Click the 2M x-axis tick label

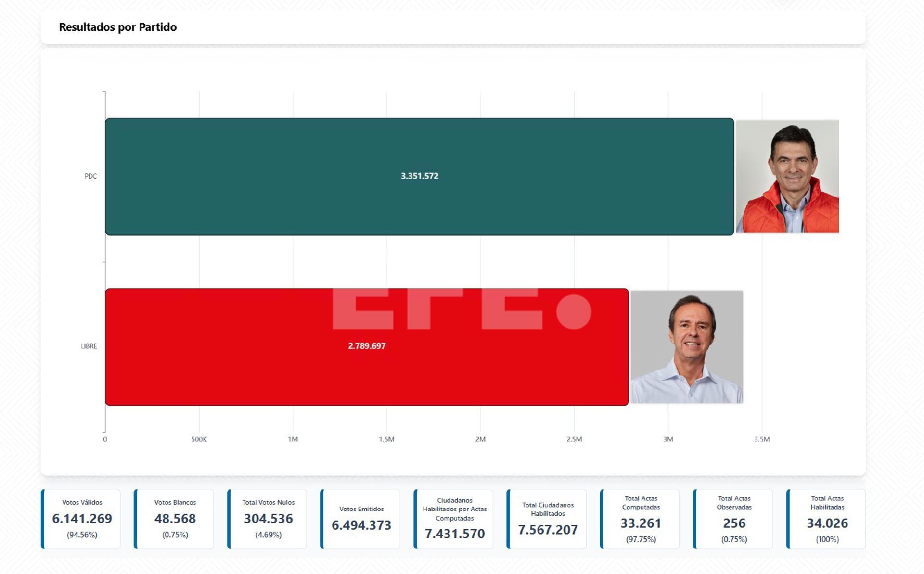[x=480, y=439]
